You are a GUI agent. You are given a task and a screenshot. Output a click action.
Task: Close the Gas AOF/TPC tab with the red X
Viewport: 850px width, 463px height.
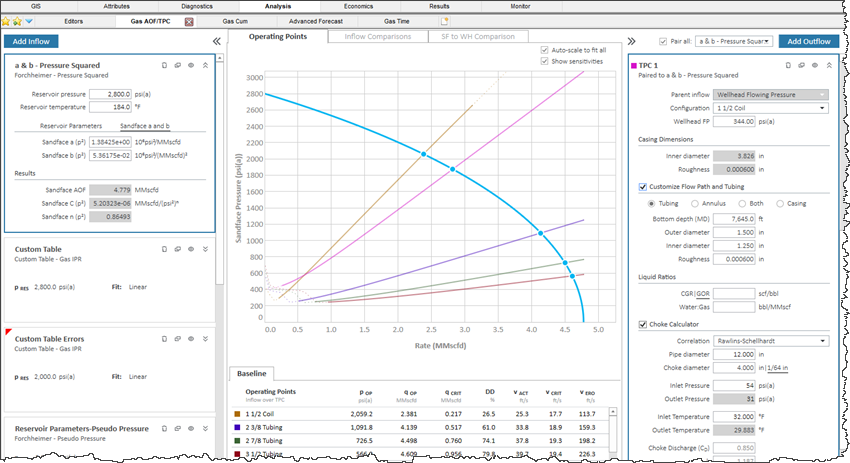point(189,20)
